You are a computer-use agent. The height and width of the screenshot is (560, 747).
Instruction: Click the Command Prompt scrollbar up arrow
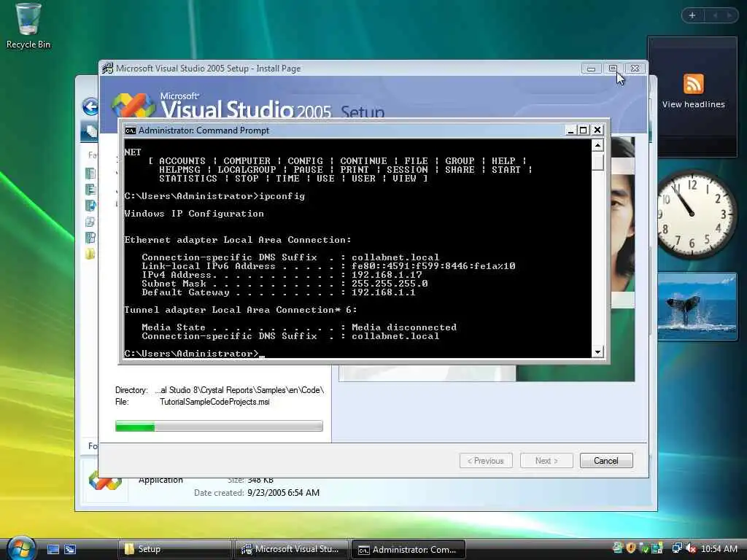pos(597,145)
